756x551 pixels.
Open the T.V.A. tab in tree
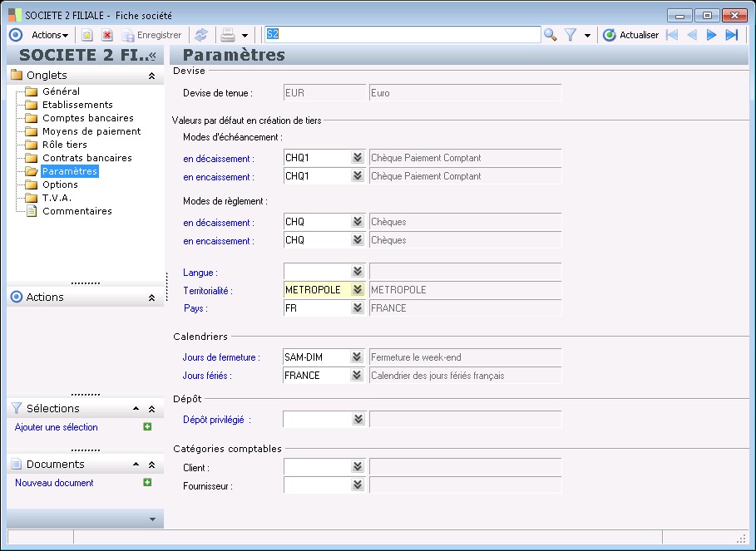click(x=57, y=198)
